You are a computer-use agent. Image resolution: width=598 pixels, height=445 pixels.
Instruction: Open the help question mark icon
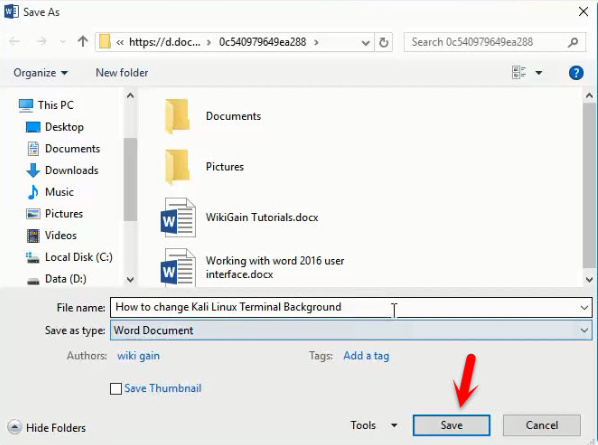click(576, 72)
